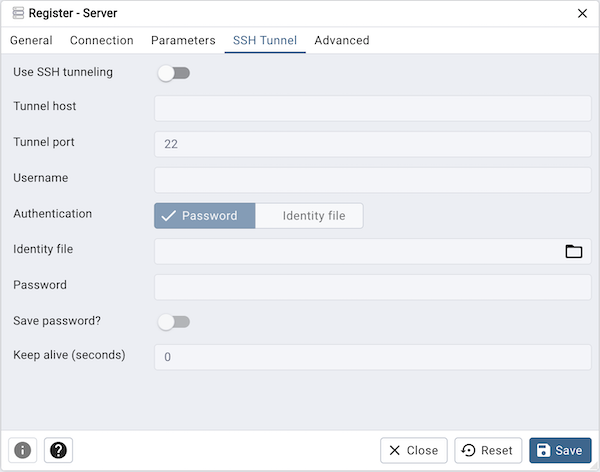Click the Close button
The height and width of the screenshot is (472, 600).
click(x=413, y=450)
